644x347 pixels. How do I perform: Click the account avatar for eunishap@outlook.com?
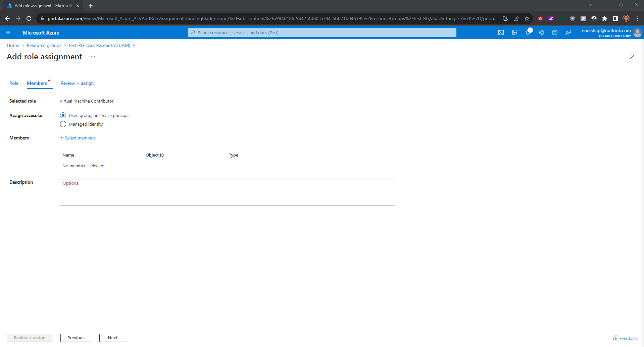[x=637, y=33]
